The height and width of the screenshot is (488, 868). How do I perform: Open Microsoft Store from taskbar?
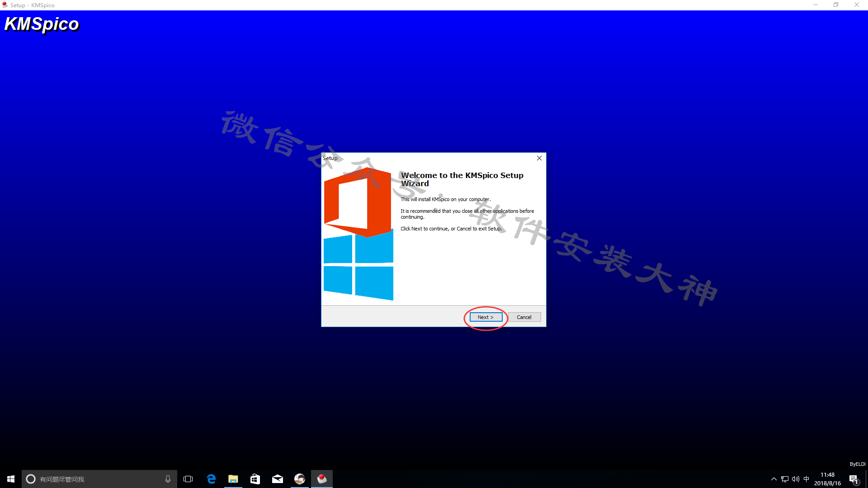(x=255, y=479)
